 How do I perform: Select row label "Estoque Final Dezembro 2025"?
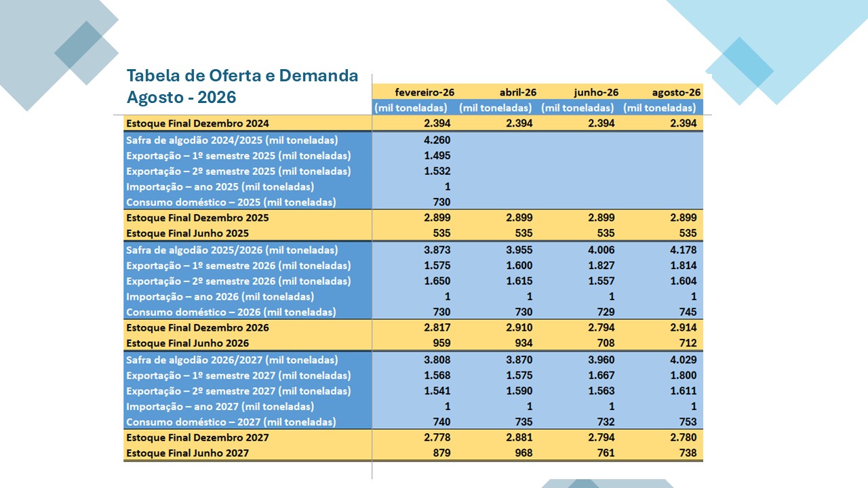coord(197,218)
